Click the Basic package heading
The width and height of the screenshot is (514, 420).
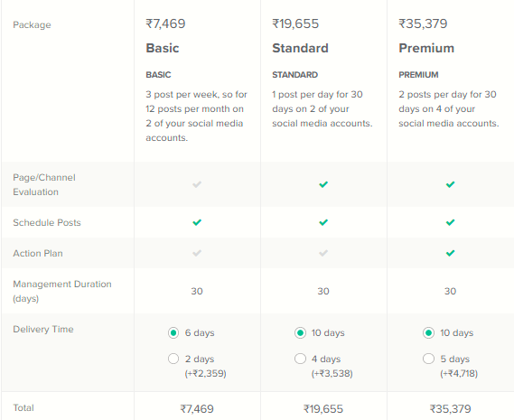click(163, 48)
